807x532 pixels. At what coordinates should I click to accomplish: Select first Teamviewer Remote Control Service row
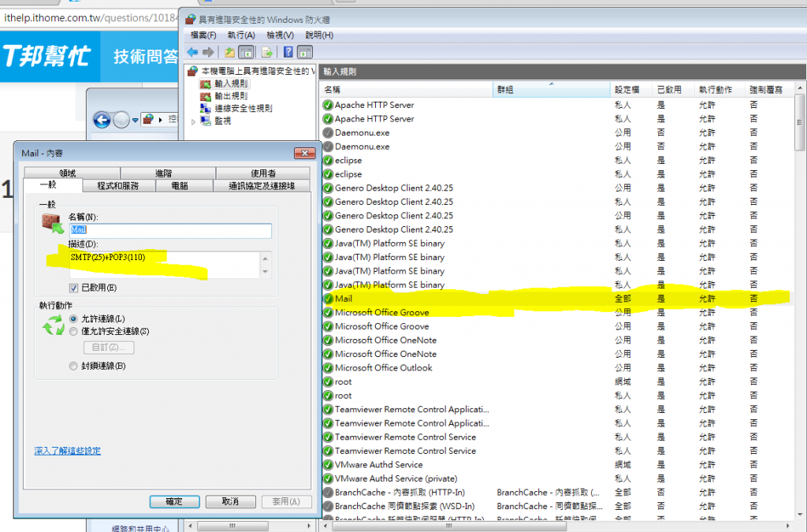pyautogui.click(x=557, y=437)
